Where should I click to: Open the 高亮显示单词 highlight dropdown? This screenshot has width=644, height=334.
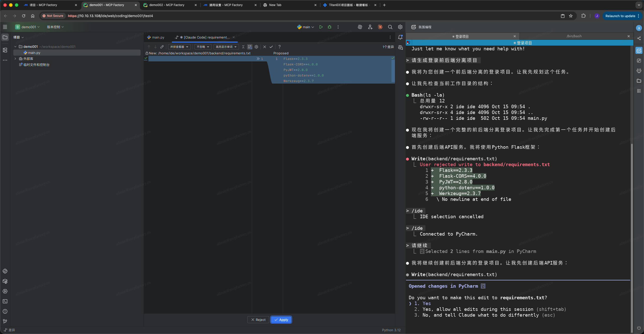(x=226, y=47)
